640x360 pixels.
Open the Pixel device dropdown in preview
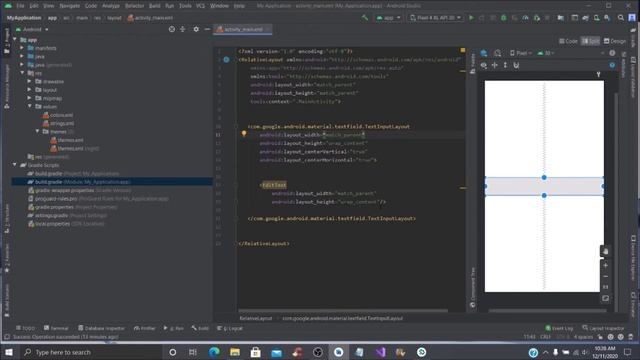(521, 53)
